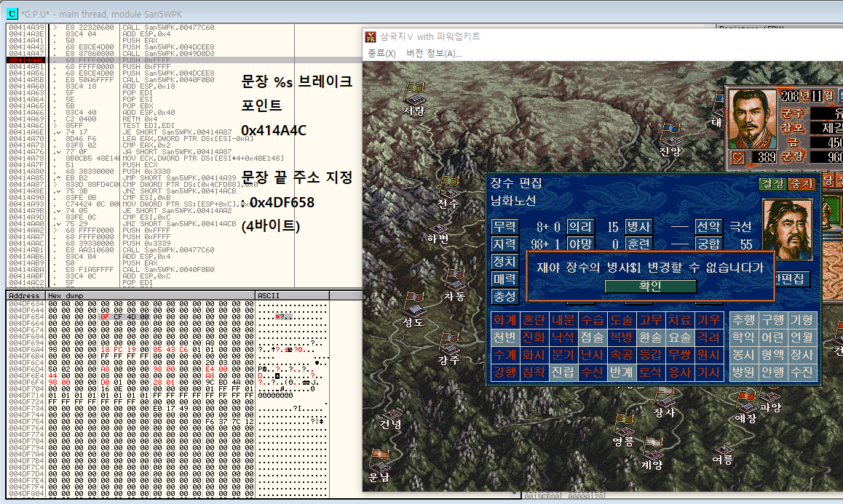
Task: Click the 삼국지V window title icon
Action: coord(371,36)
